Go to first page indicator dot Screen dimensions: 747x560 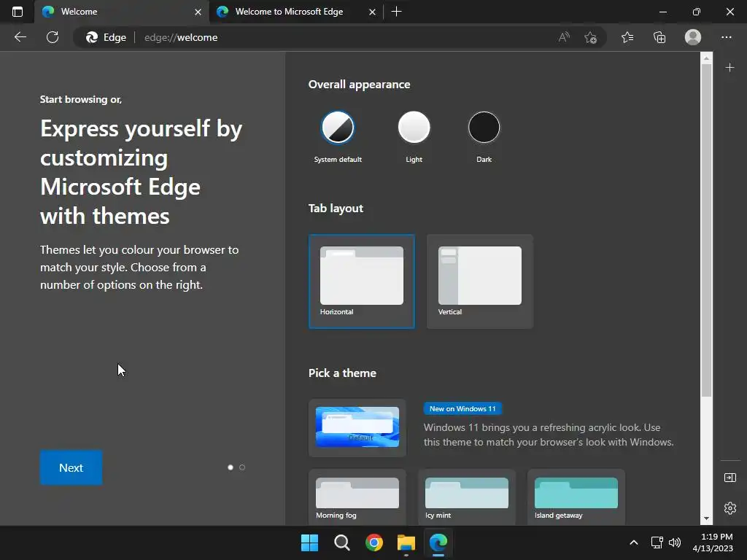tap(231, 467)
